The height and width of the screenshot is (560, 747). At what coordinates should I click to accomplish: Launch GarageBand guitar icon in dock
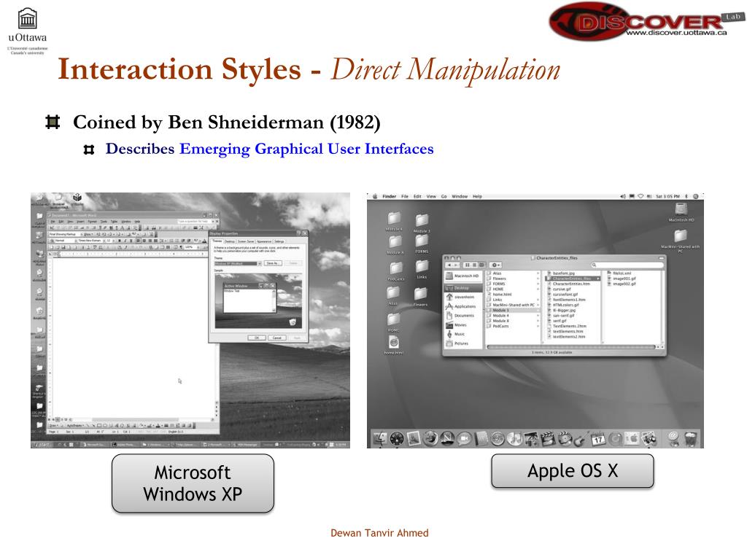581,438
